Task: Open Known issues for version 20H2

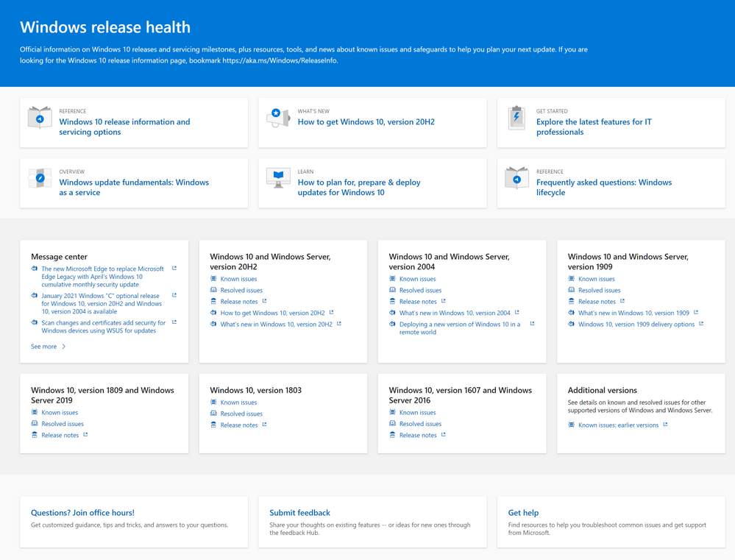Action: [238, 279]
